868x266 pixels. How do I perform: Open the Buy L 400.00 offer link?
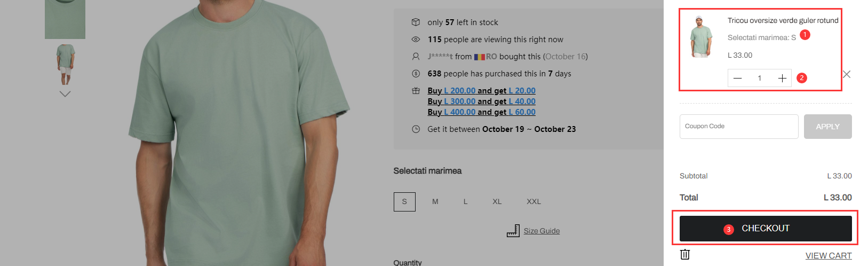(481, 112)
